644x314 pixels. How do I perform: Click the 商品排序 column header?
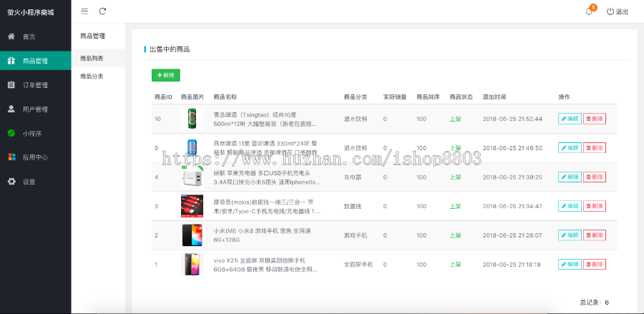click(x=428, y=97)
